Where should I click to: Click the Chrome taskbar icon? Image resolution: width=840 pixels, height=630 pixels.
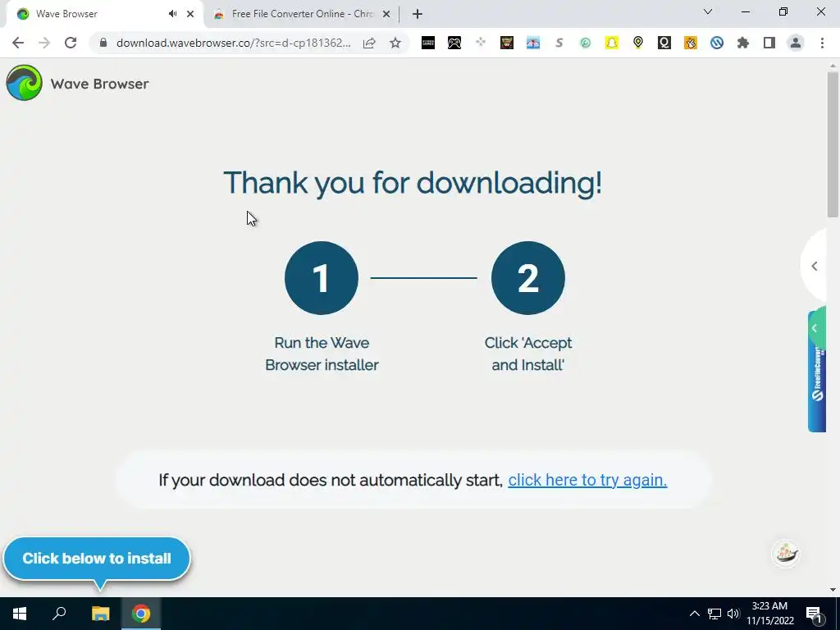click(x=141, y=614)
